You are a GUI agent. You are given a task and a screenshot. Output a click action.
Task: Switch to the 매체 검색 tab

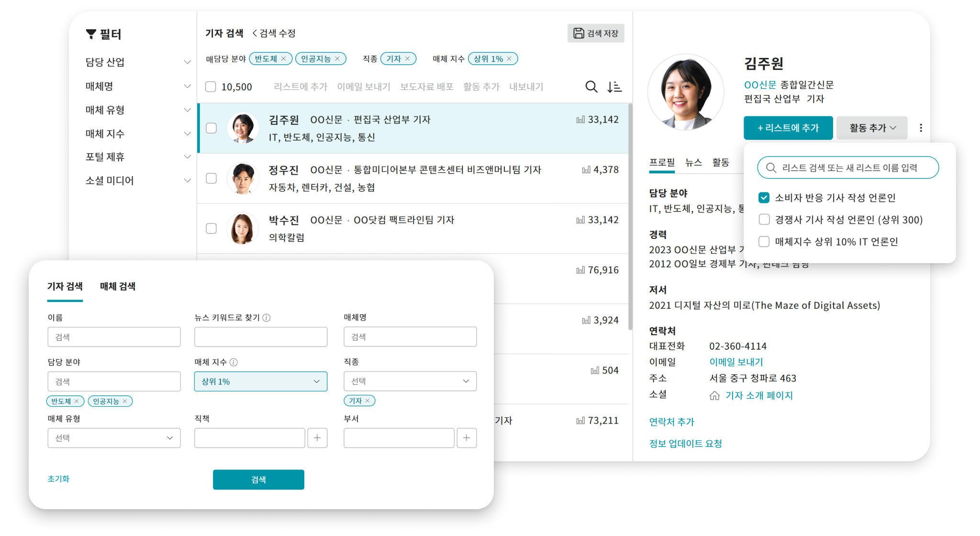[x=118, y=286]
